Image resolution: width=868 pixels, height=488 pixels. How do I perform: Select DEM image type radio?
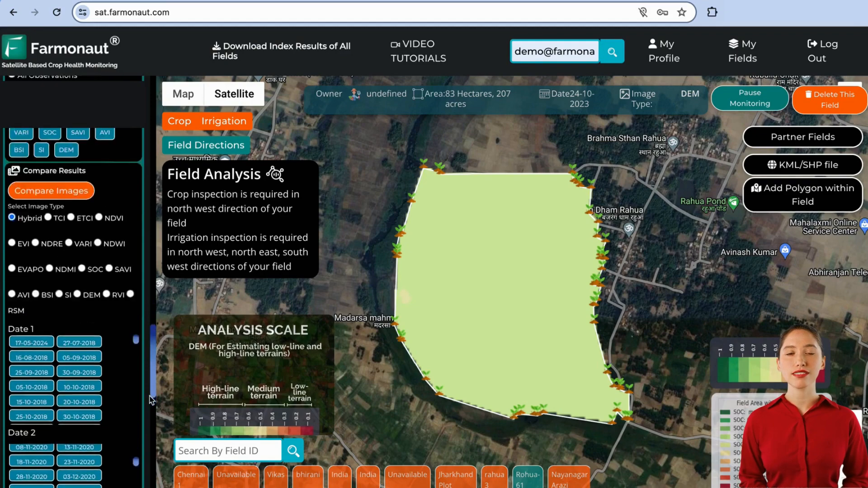click(77, 294)
